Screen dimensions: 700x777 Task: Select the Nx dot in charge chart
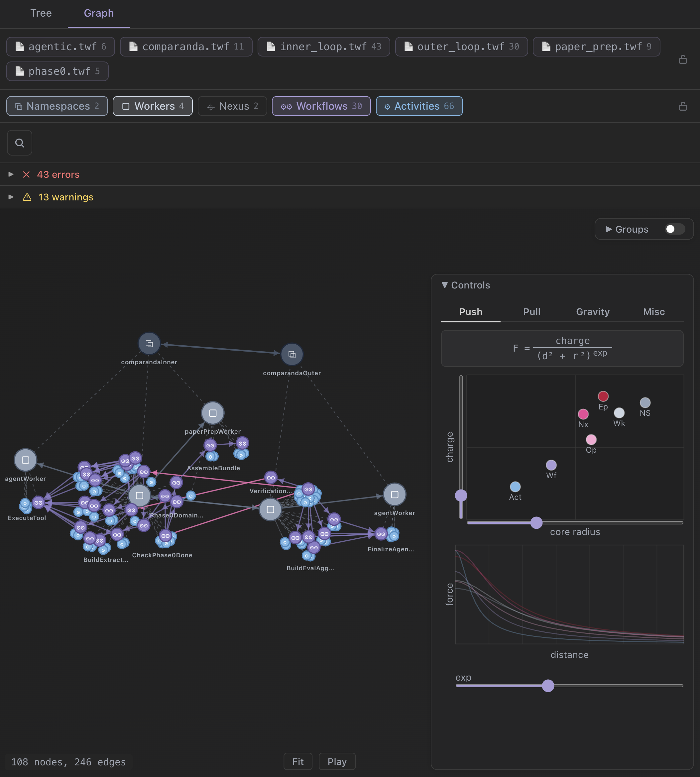click(x=583, y=414)
